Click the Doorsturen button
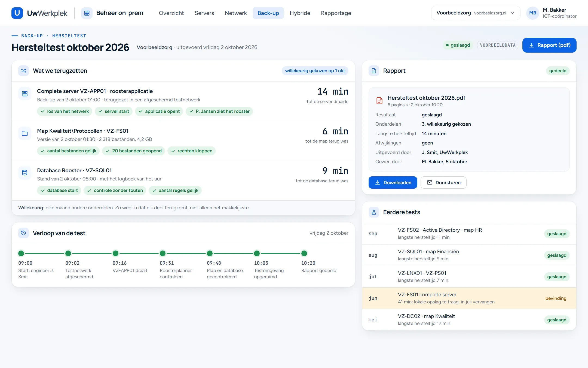The width and height of the screenshot is (588, 368). (443, 183)
